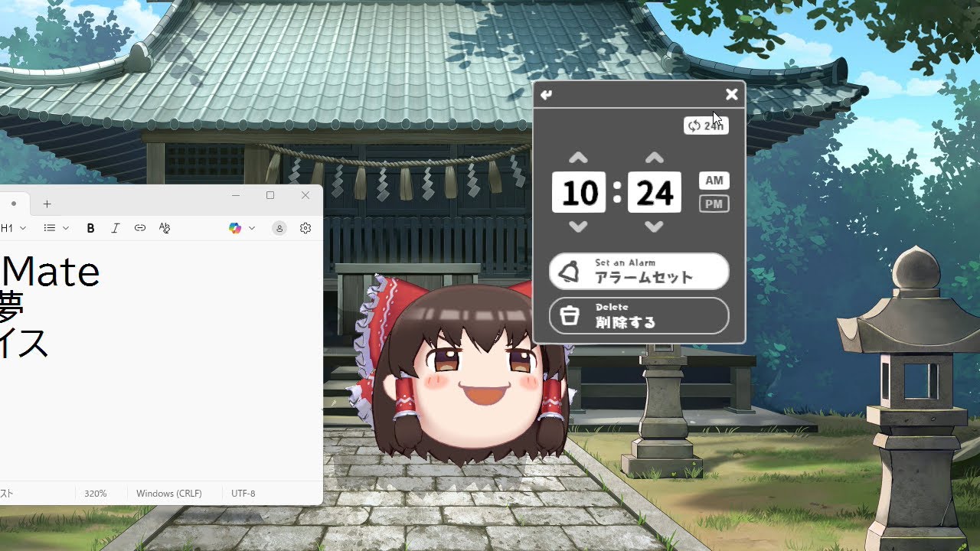Close the Notepad window
Viewport: 980px width, 551px height.
[x=305, y=196]
